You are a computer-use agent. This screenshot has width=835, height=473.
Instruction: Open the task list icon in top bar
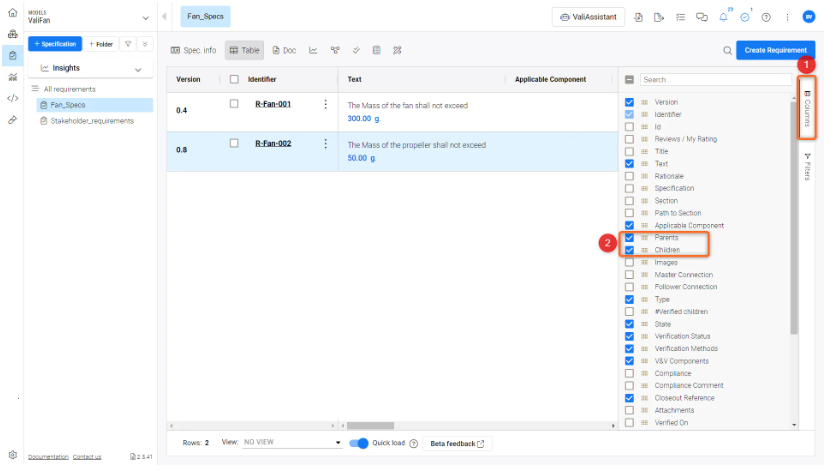click(x=681, y=17)
